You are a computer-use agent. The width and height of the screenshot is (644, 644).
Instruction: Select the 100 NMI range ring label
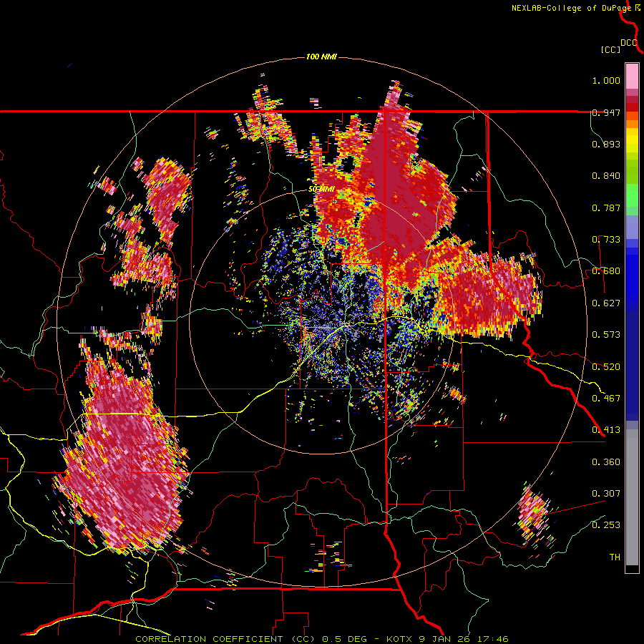(x=321, y=57)
